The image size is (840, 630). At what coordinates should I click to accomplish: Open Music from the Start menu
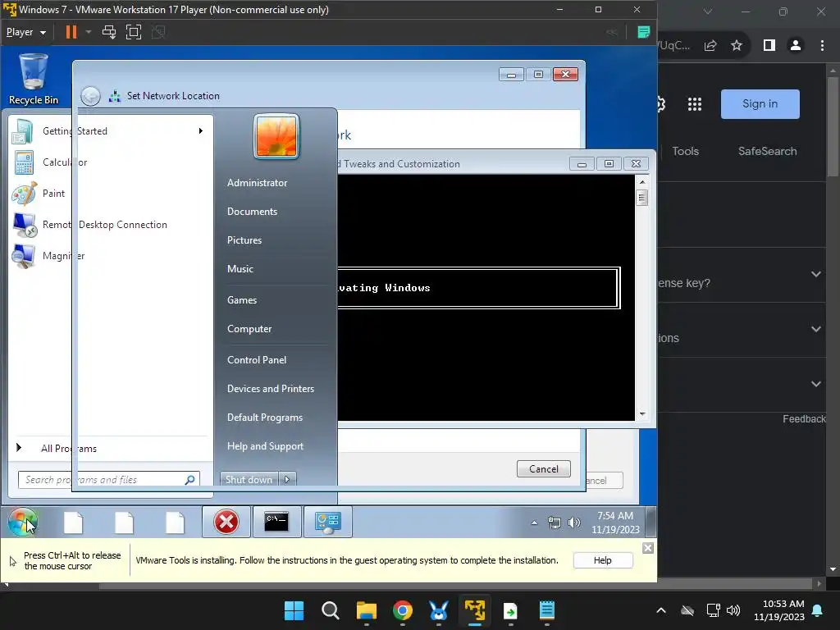point(240,269)
